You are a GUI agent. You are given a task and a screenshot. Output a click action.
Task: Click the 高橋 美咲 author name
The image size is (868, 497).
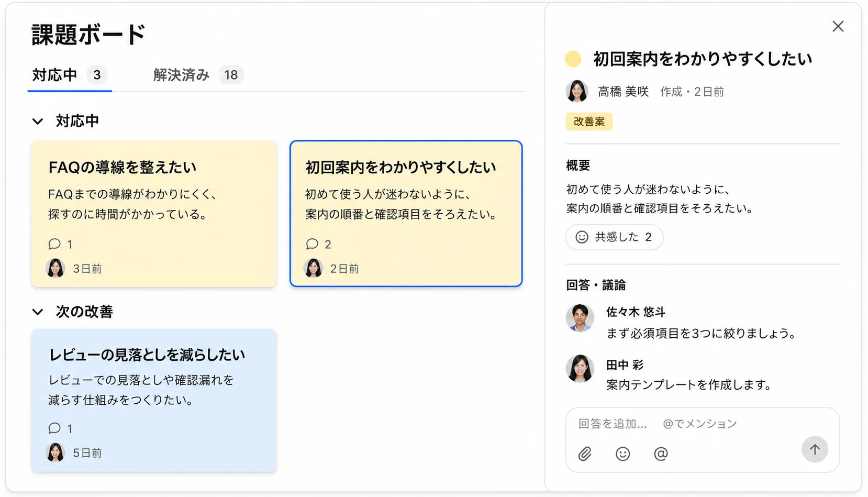click(x=623, y=92)
